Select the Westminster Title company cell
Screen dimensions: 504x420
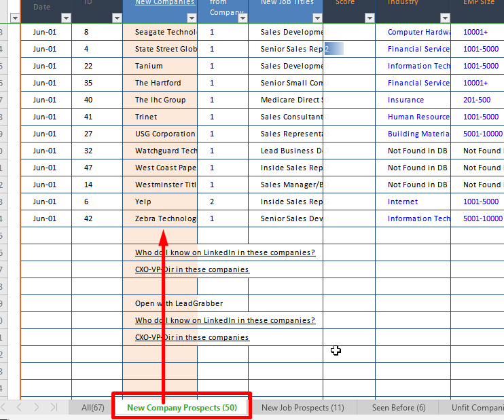point(160,185)
